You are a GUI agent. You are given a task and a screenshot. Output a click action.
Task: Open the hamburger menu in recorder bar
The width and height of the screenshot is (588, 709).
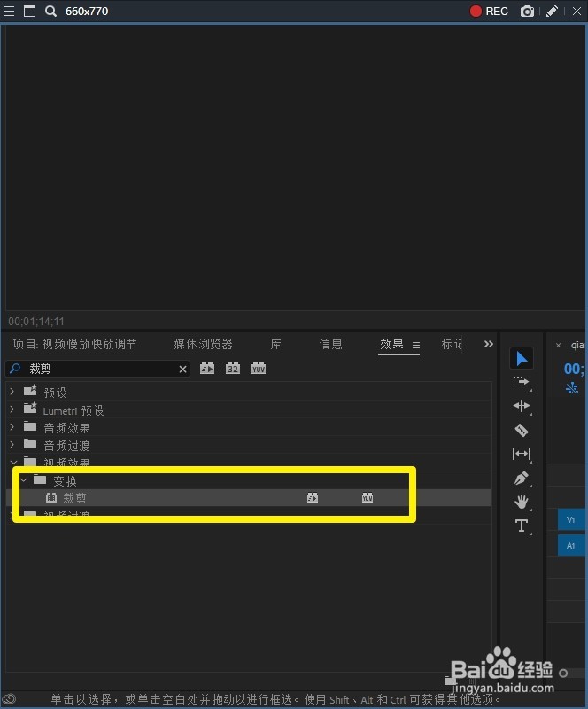(x=9, y=12)
